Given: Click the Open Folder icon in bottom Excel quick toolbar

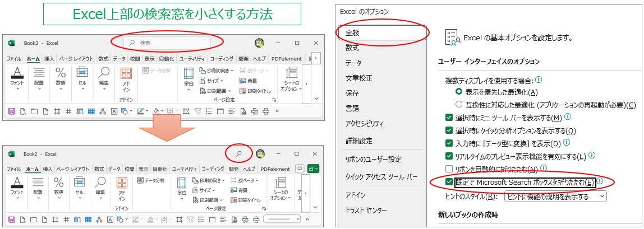Looking at the screenshot, I should click(33, 219).
